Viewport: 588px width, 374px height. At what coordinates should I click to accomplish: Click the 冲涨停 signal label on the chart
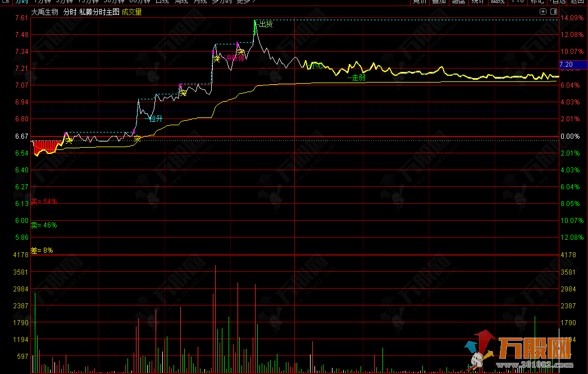[x=235, y=58]
